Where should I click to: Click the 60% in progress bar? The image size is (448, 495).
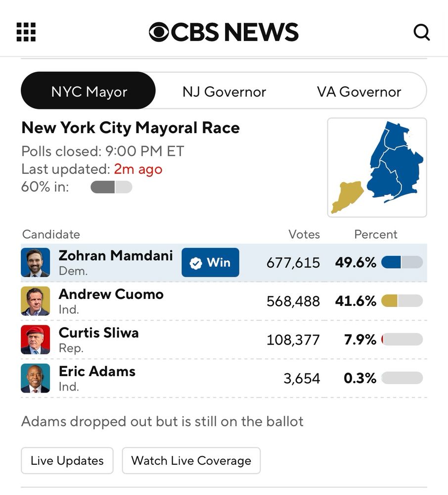coord(111,187)
